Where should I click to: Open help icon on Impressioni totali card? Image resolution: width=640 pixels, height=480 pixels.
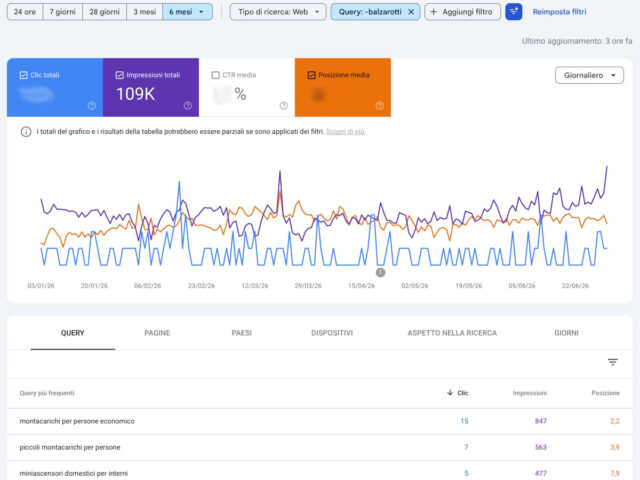187,106
